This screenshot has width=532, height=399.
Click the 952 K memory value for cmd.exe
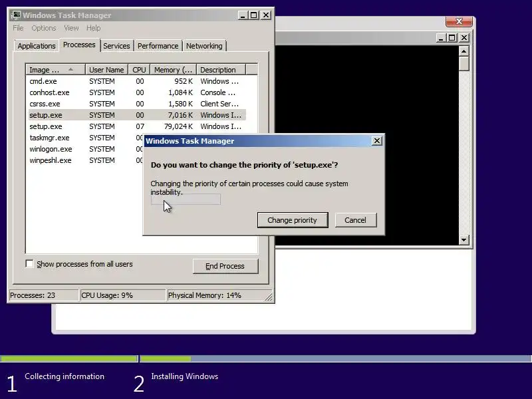coord(184,81)
